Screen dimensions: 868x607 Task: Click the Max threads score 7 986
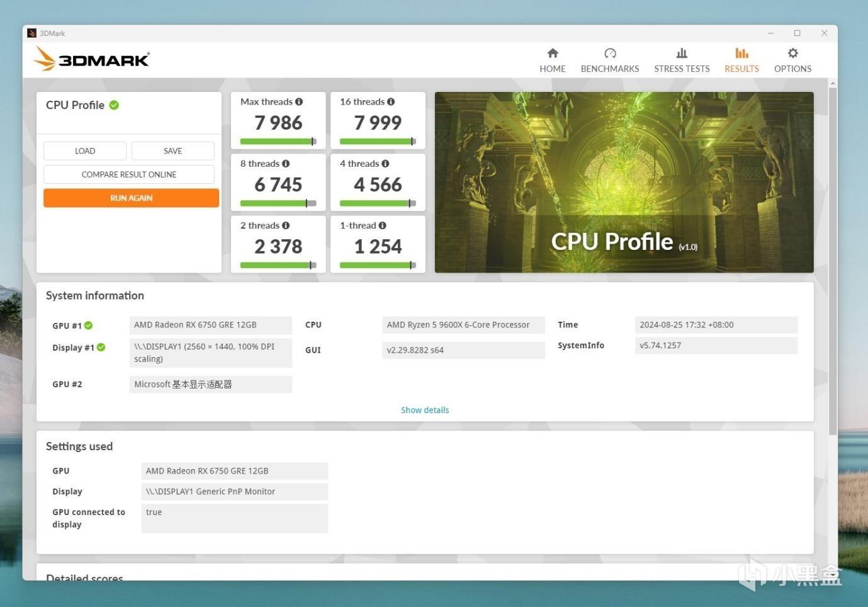point(278,123)
